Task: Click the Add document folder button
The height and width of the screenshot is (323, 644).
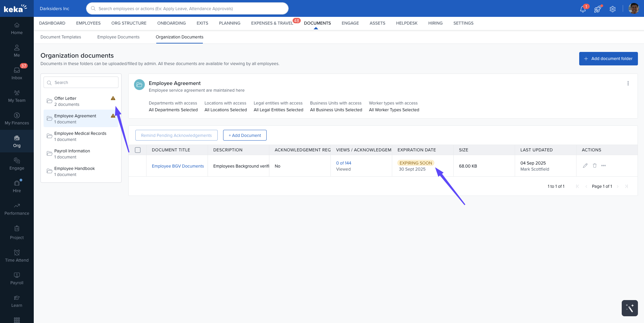Action: (608, 59)
